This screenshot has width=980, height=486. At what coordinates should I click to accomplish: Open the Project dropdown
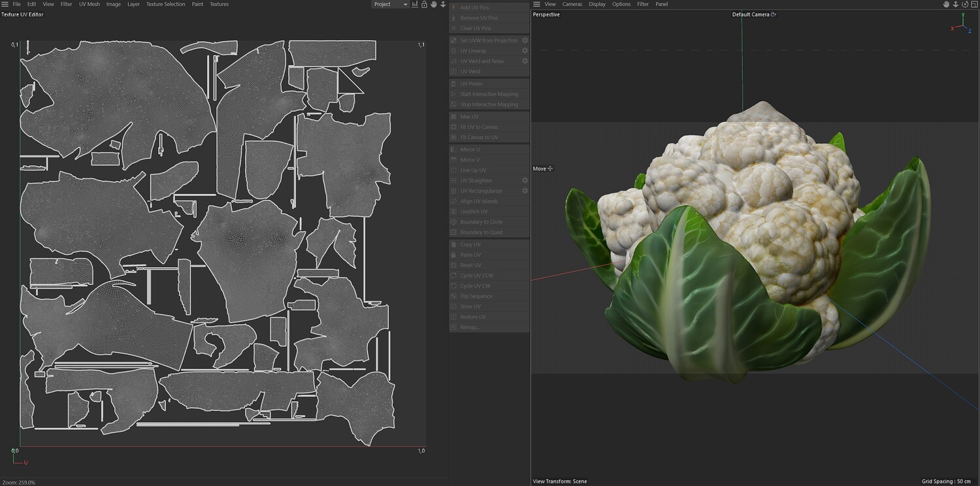pos(390,4)
